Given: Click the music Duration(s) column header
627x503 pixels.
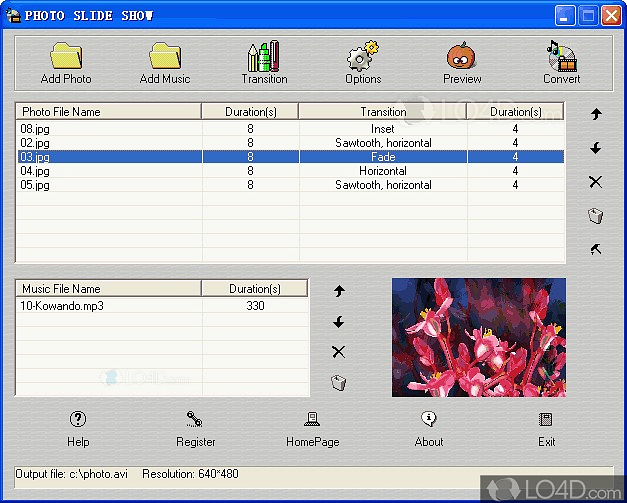Looking at the screenshot, I should point(255,289).
